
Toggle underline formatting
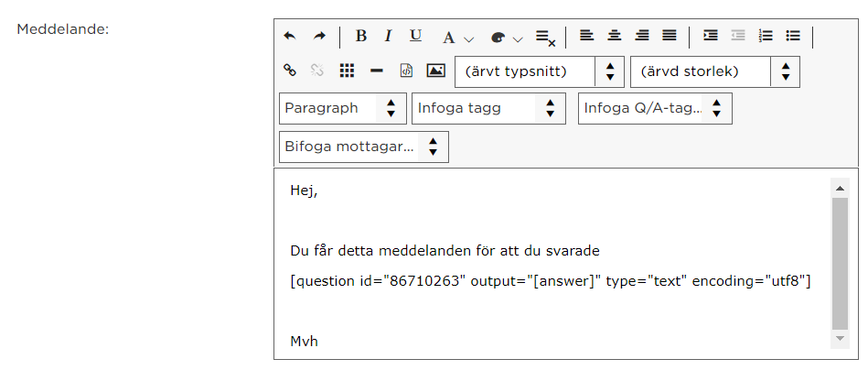coord(416,37)
